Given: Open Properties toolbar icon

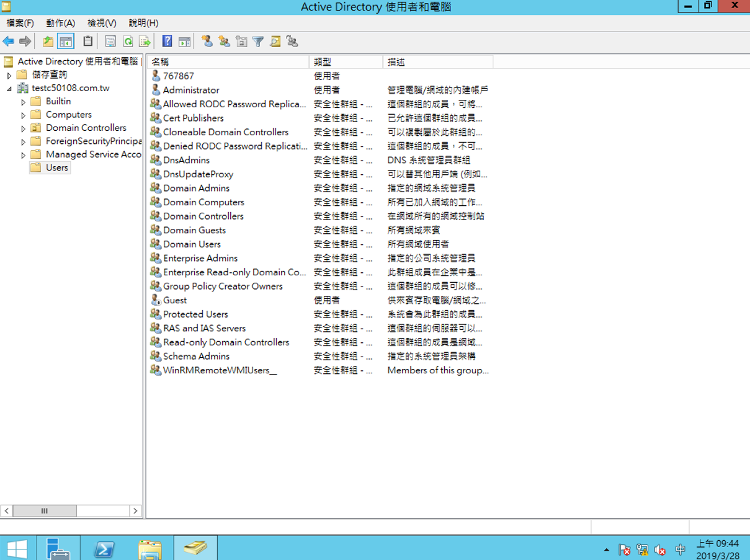Looking at the screenshot, I should 110,42.
